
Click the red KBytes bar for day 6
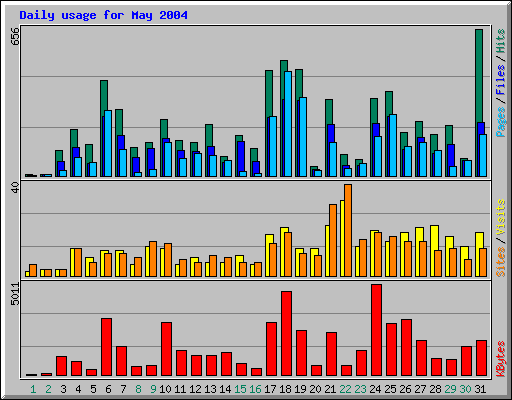107,347
